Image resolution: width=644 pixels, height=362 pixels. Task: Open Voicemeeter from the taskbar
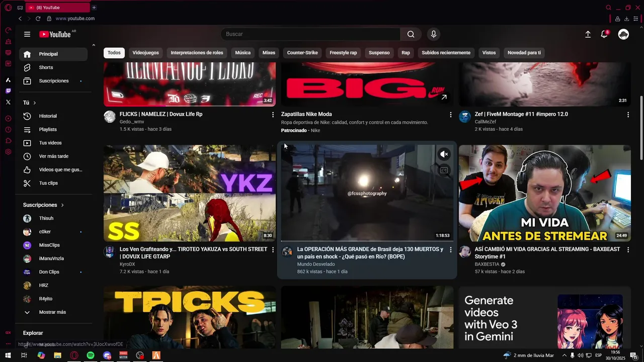click(123, 355)
